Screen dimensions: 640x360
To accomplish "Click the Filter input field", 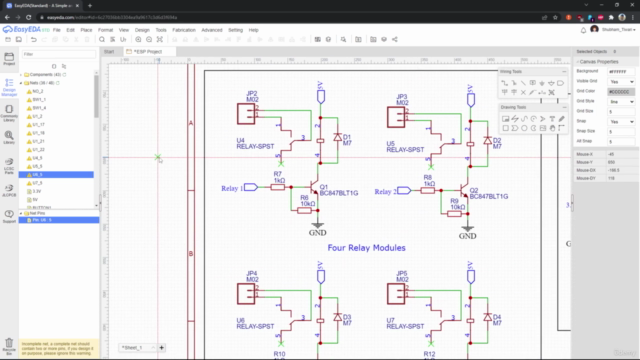I will pos(59,54).
